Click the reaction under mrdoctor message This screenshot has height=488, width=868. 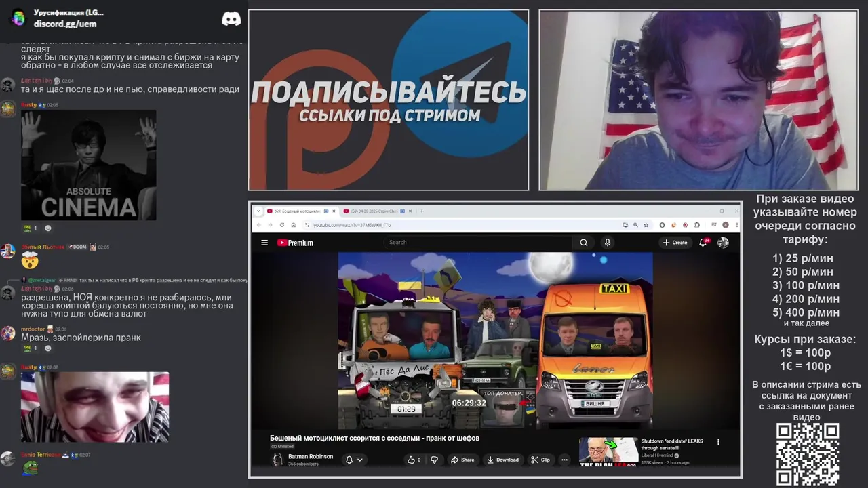point(30,348)
